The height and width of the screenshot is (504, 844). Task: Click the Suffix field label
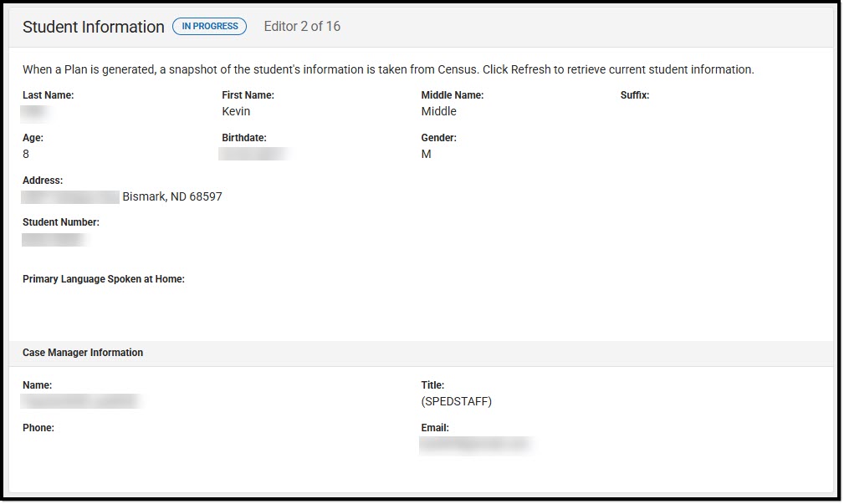coord(635,94)
